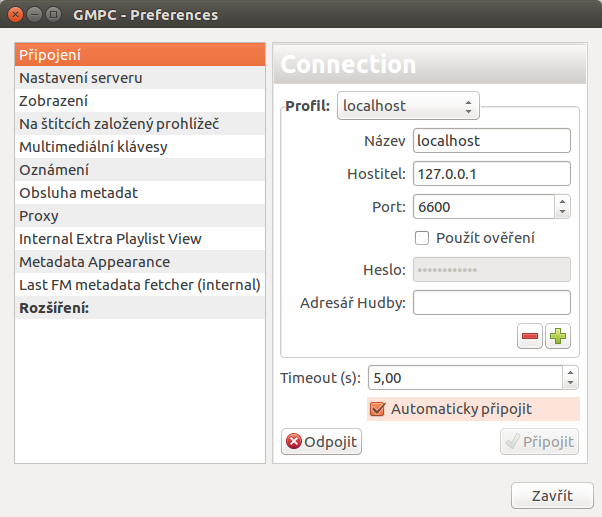Increase Timeout value with up arrow
This screenshot has height=517, width=602.
pyautogui.click(x=571, y=372)
